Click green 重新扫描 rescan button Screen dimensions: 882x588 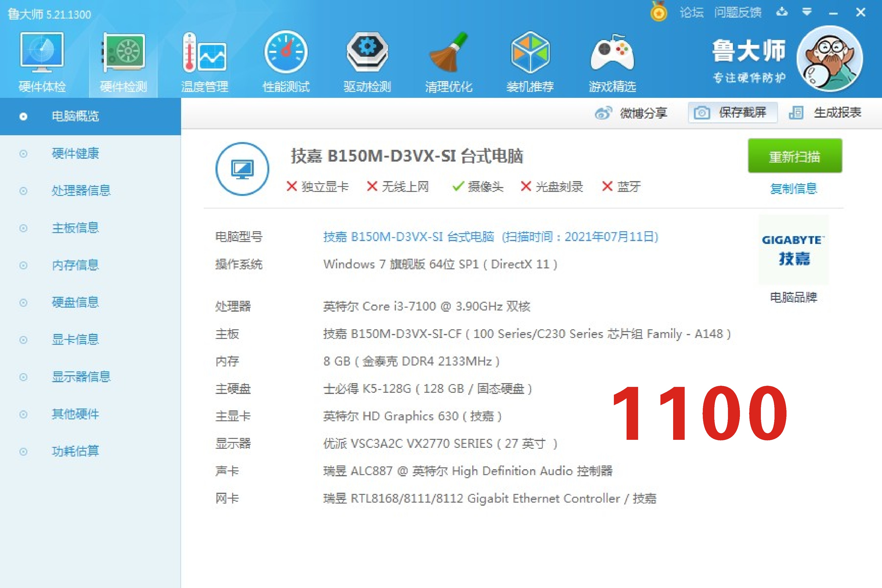(x=795, y=156)
